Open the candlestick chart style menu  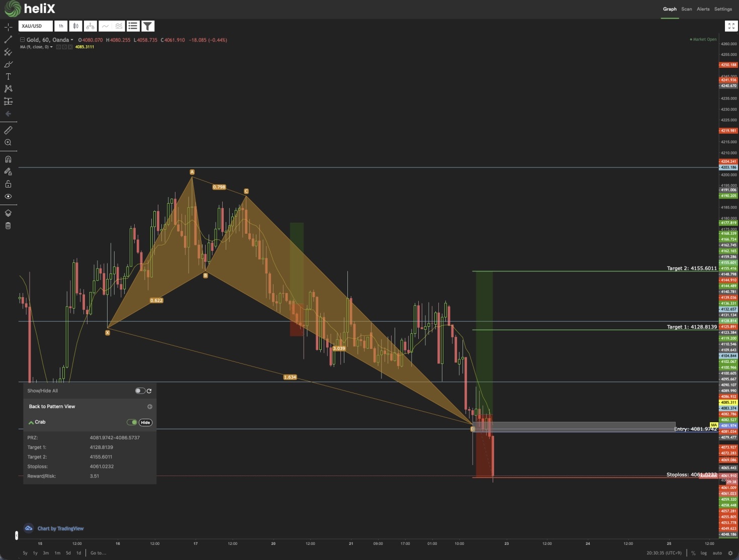click(x=75, y=26)
